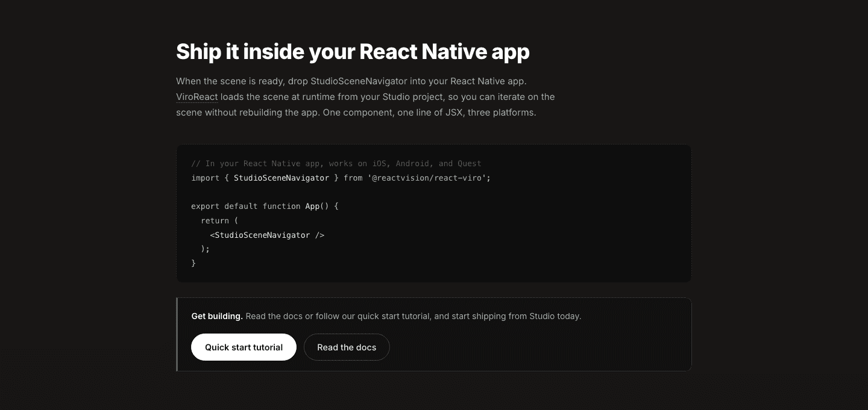Click the code comment line about iOS, Android, Quest
The image size is (868, 410).
[x=336, y=164]
